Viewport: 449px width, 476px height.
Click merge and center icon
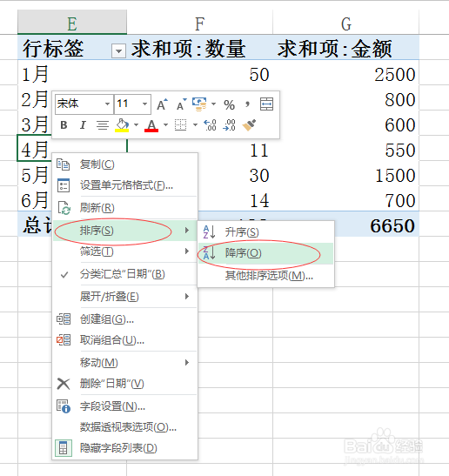(266, 104)
